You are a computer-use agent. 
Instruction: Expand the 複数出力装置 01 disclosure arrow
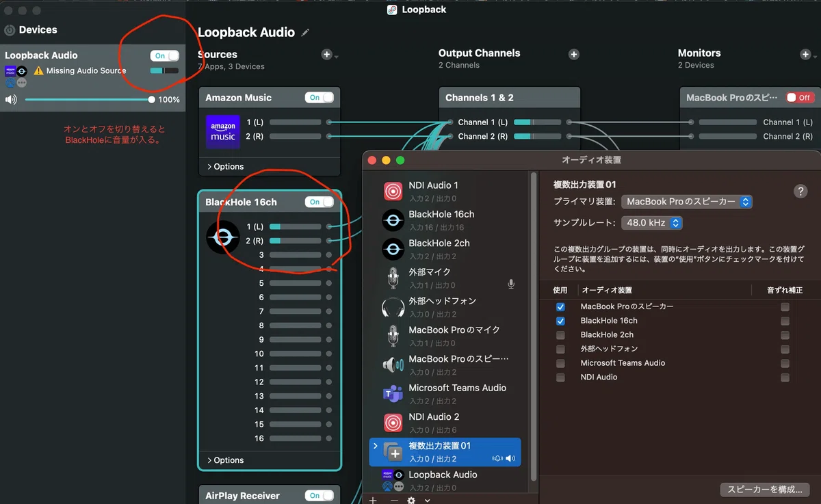[x=375, y=446]
